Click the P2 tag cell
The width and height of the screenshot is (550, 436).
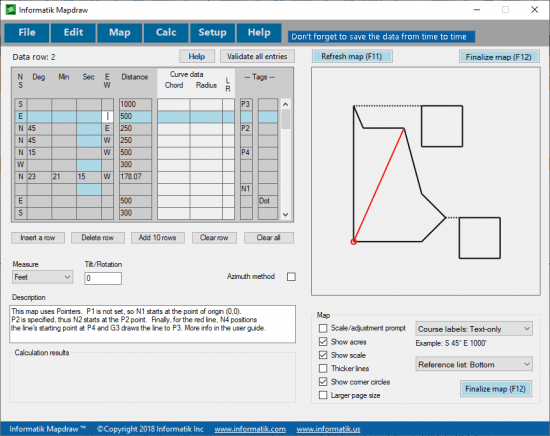coord(246,128)
